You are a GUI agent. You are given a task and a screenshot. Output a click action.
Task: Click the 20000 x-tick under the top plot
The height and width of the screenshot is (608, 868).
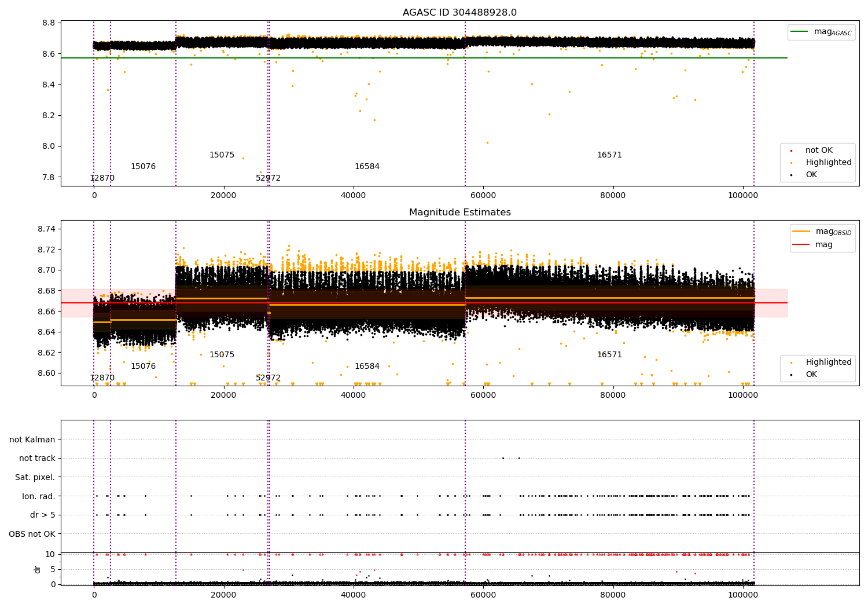coord(223,195)
